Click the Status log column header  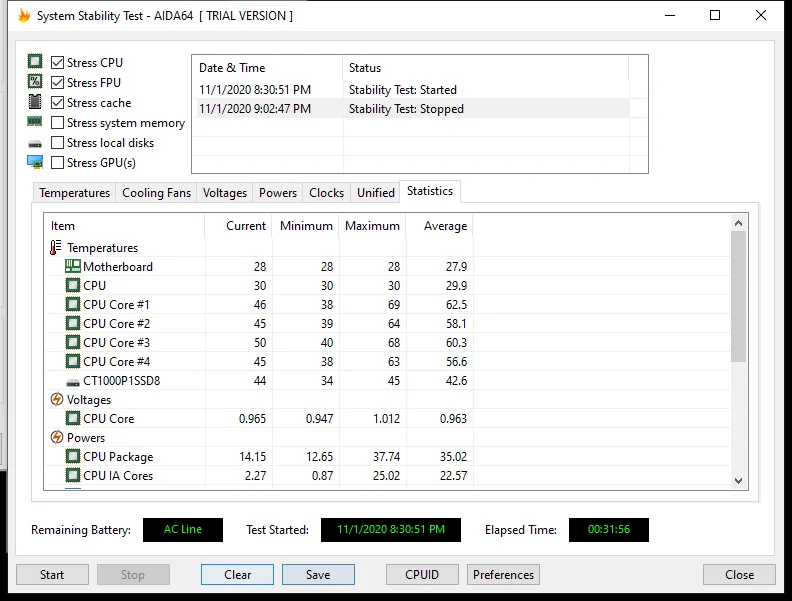click(x=486, y=68)
